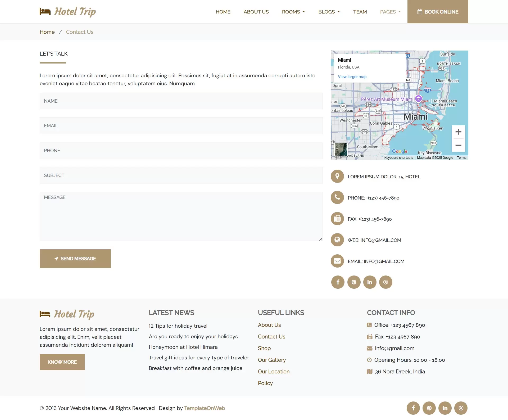Viewport: 508px width, 420px height.
Task: Go to Home in navigation bar
Action: (223, 12)
